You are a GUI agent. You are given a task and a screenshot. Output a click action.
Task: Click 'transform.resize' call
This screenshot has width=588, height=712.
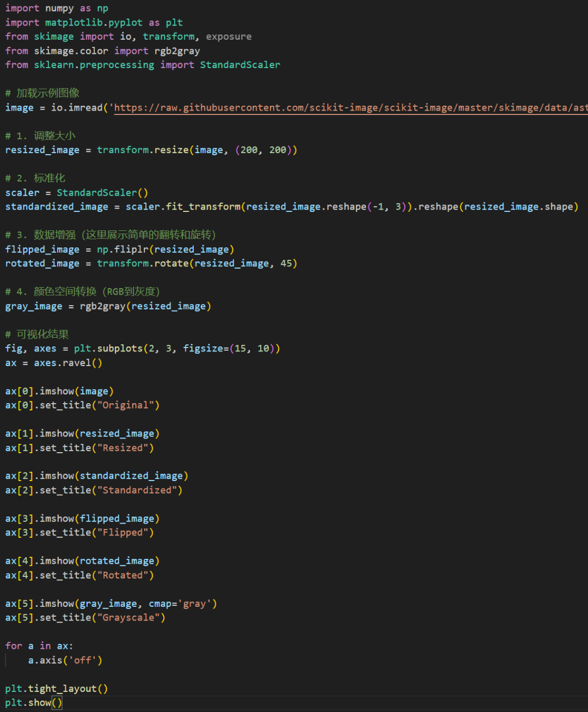coord(143,150)
